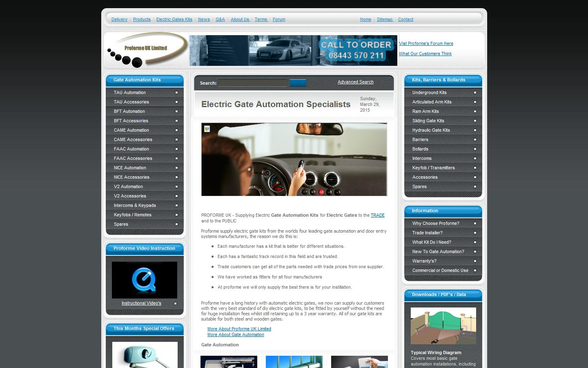Open the Forum menu item
Viewport: 588px width, 368px height.
click(x=279, y=19)
